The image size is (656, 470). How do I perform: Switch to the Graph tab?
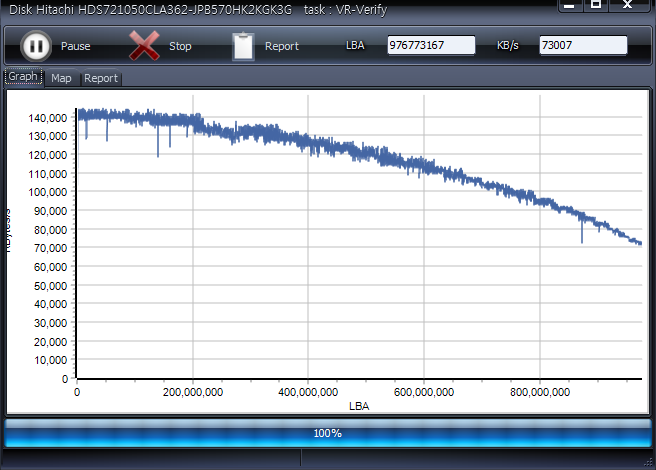point(24,77)
